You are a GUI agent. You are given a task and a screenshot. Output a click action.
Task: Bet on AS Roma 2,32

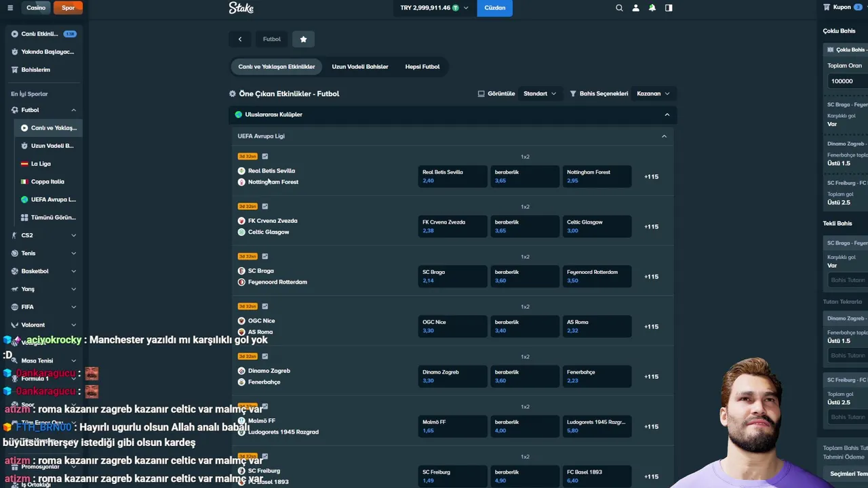coord(597,327)
